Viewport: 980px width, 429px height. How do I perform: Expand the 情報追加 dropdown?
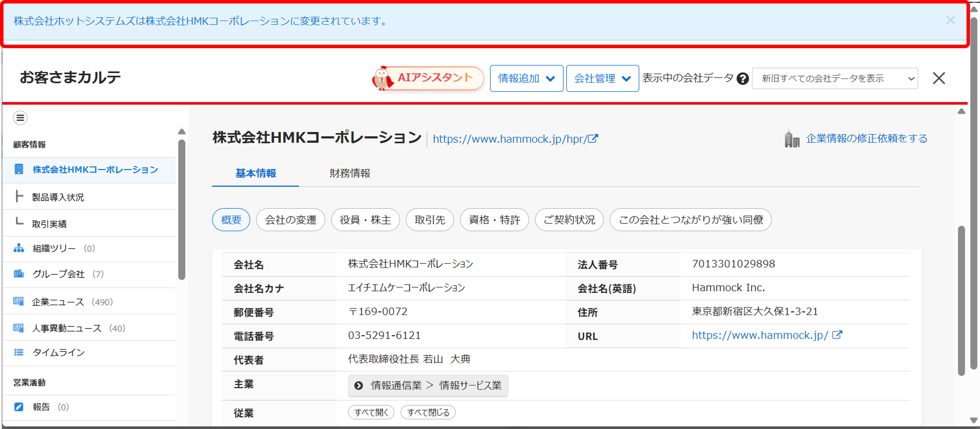pyautogui.click(x=526, y=78)
